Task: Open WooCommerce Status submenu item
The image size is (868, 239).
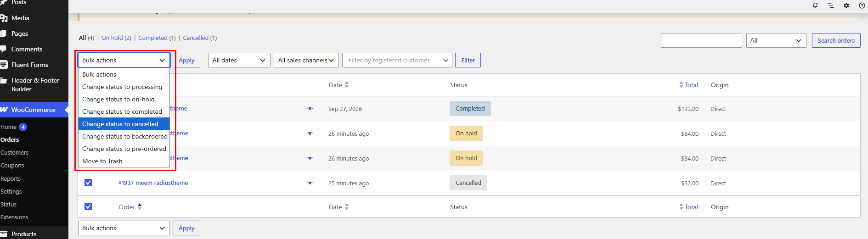Action: [8, 204]
